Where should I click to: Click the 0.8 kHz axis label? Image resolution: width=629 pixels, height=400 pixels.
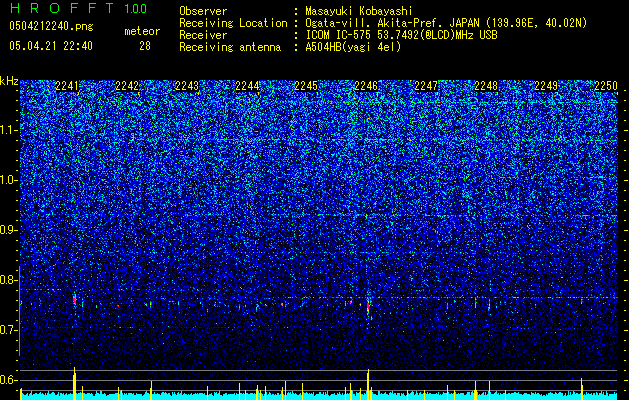9,280
